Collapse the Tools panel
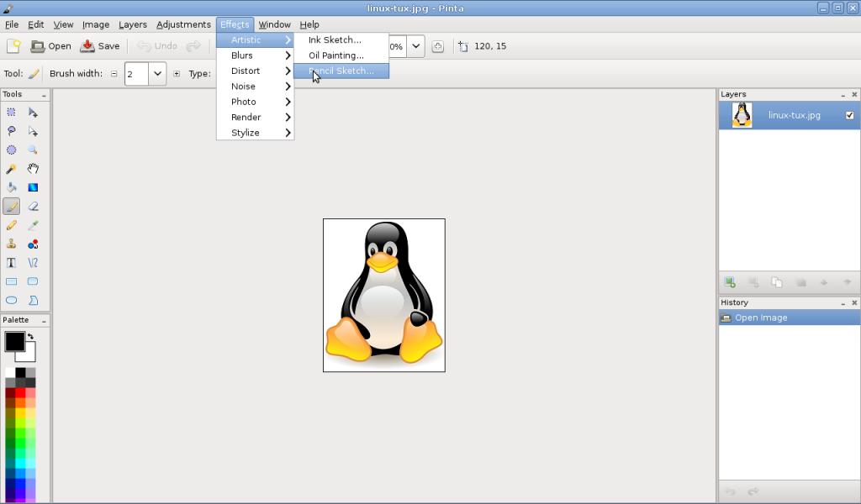This screenshot has width=861, height=504. tap(44, 95)
